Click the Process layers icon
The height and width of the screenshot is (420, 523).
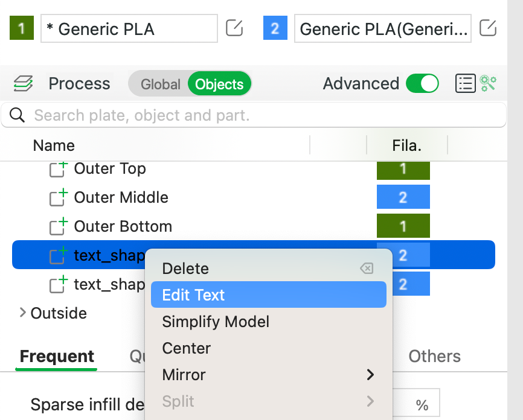point(23,83)
